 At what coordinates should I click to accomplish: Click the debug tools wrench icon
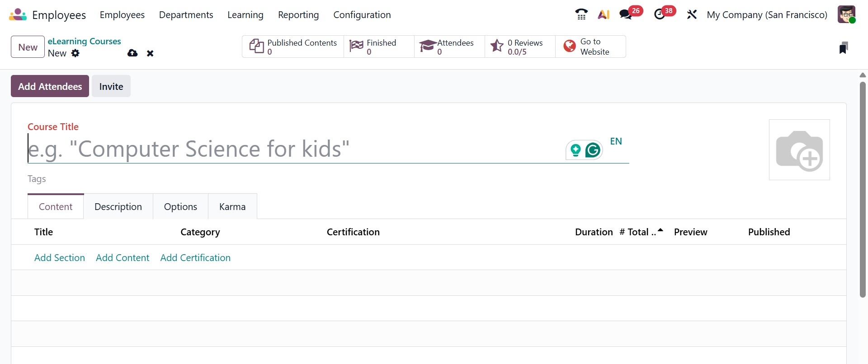point(692,14)
